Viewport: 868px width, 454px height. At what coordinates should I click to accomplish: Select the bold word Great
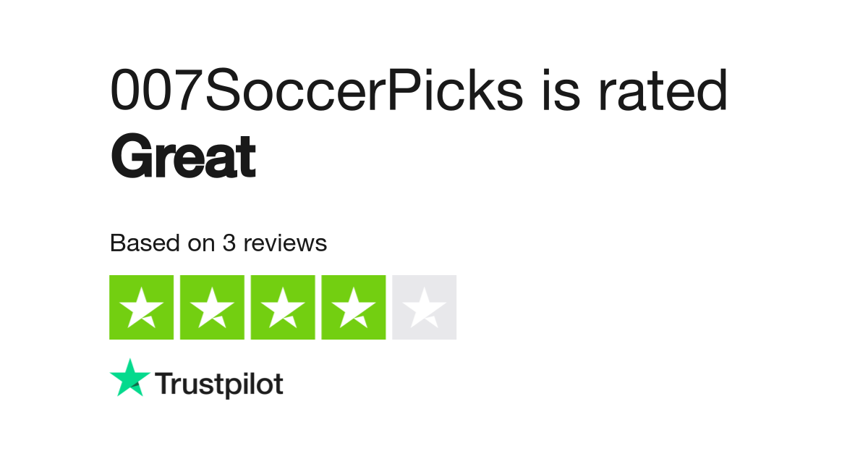(x=183, y=157)
